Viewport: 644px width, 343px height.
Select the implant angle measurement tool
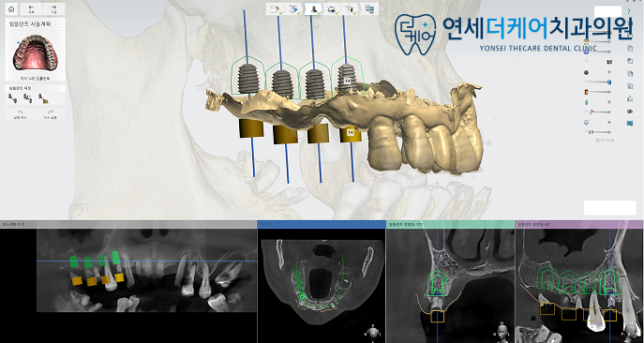tap(28, 97)
